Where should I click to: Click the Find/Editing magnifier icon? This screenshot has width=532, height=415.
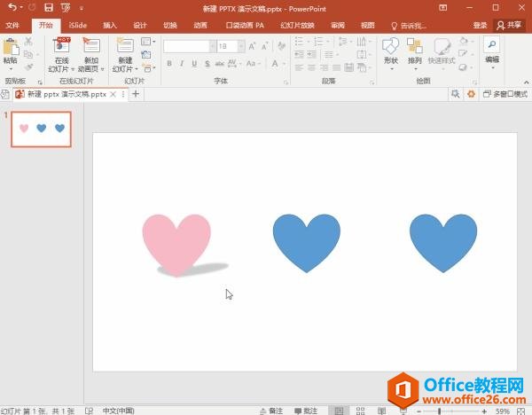(x=491, y=44)
